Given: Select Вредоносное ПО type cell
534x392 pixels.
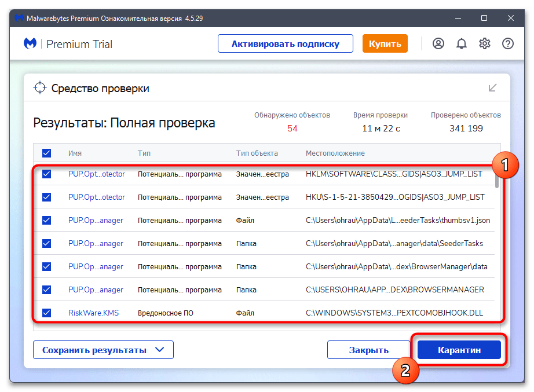Looking at the screenshot, I should [166, 313].
